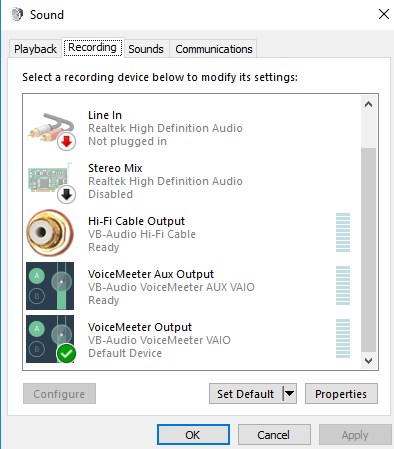The width and height of the screenshot is (394, 449).
Task: Select the 'Stereo Mix' device name
Action: tap(115, 168)
